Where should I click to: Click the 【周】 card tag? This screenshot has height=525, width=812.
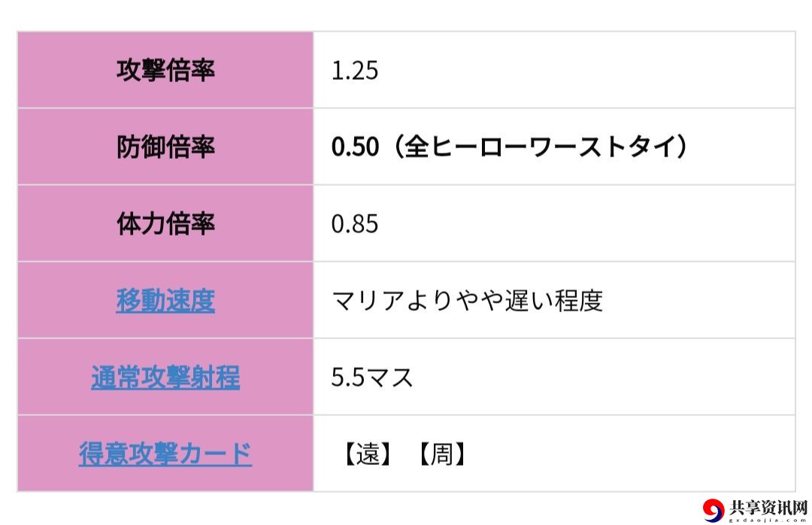pyautogui.click(x=442, y=454)
